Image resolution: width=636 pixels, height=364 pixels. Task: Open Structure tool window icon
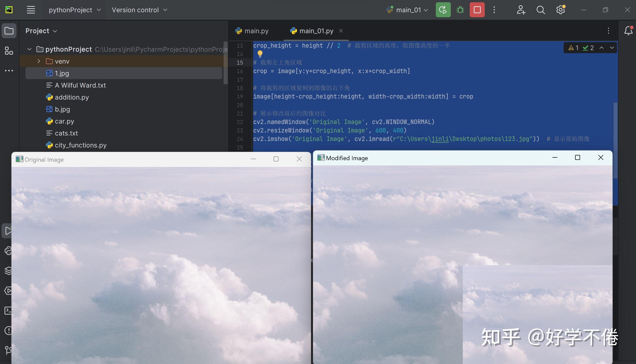click(9, 51)
